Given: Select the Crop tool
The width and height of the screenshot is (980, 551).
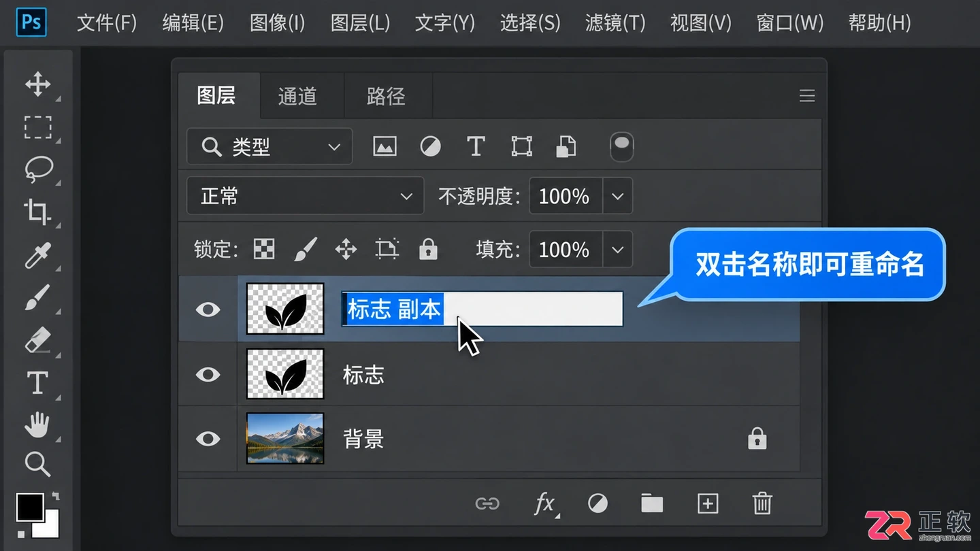Looking at the screenshot, I should [37, 212].
